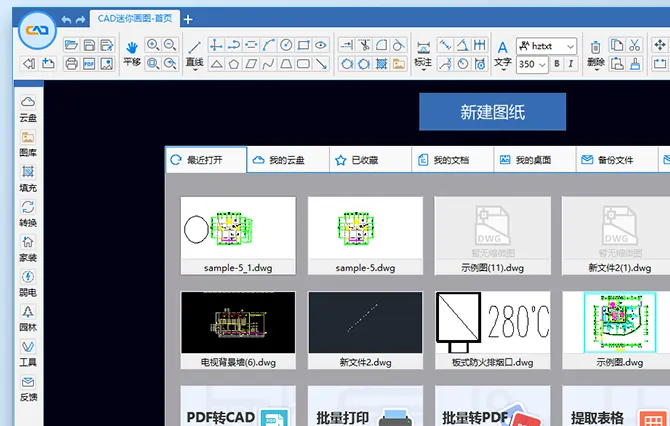Click the zoom out magnifier icon
Viewport: 670px width, 426px height.
(170, 44)
